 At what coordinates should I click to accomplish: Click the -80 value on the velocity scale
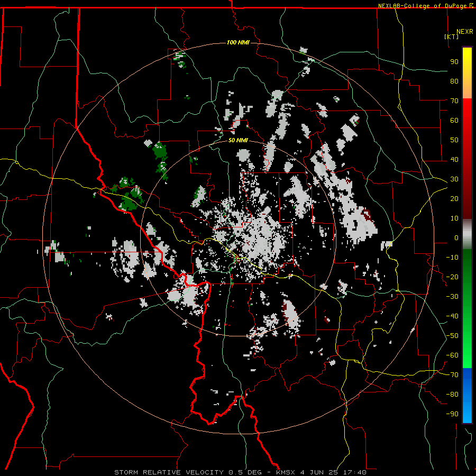(452, 395)
